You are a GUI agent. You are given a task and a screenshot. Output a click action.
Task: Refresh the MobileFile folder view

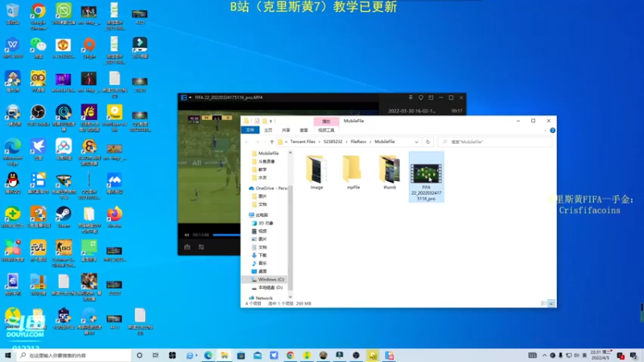(x=427, y=142)
